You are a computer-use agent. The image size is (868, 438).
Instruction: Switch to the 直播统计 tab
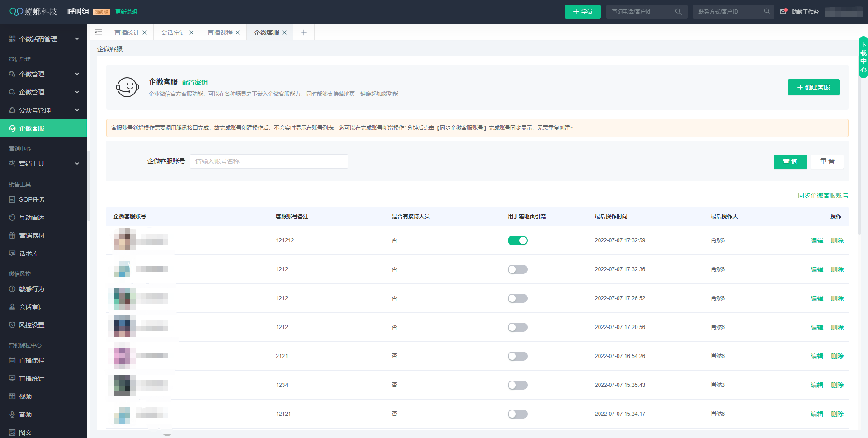pos(127,32)
